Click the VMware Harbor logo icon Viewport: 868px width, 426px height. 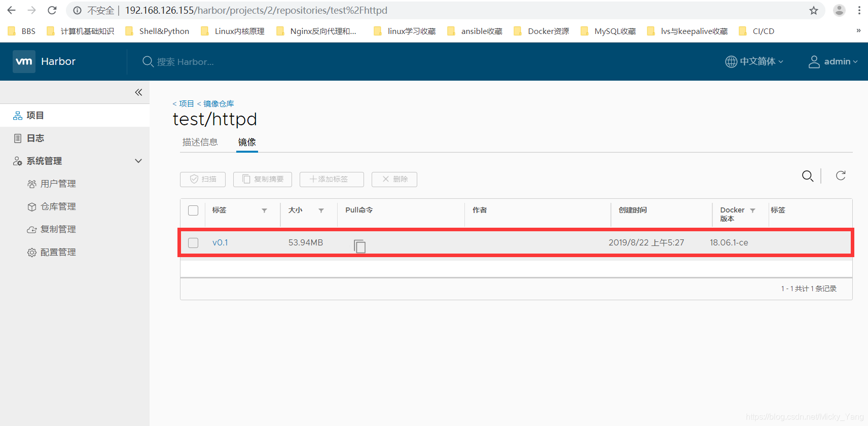tap(24, 61)
